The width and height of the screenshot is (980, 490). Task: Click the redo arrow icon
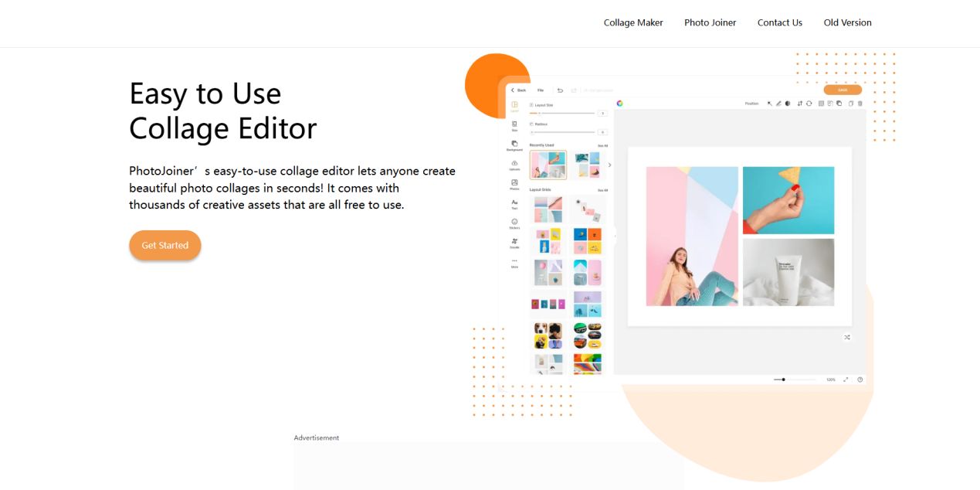(574, 90)
